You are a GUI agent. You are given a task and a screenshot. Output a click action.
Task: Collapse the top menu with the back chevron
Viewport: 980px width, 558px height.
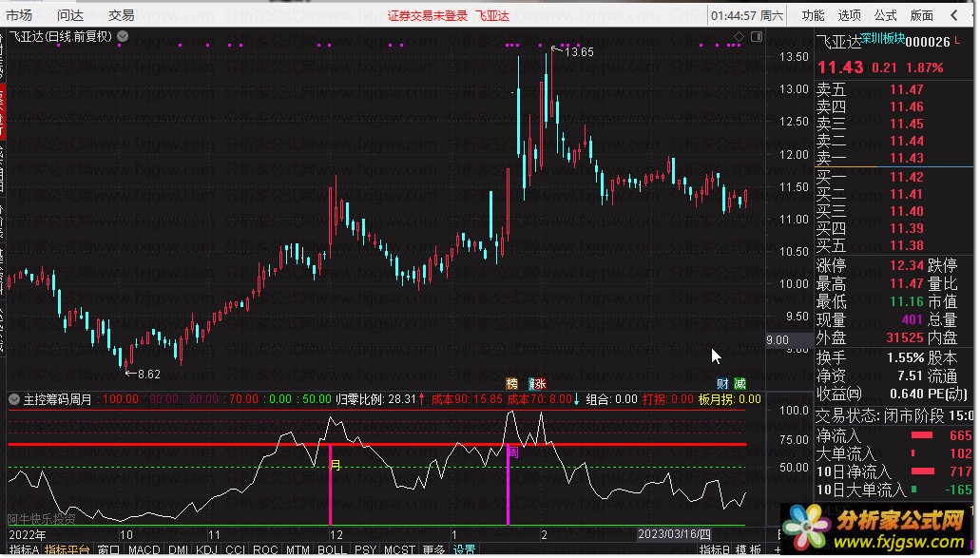coord(954,15)
